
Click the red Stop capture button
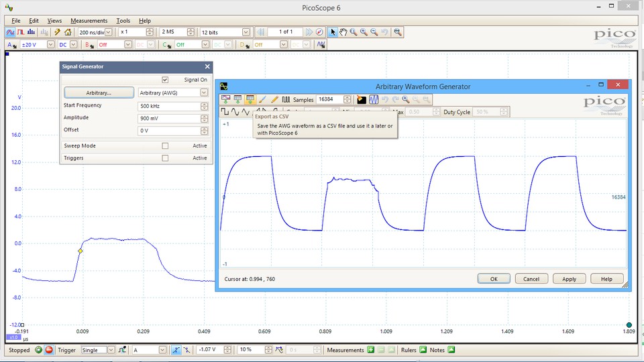coord(49,350)
